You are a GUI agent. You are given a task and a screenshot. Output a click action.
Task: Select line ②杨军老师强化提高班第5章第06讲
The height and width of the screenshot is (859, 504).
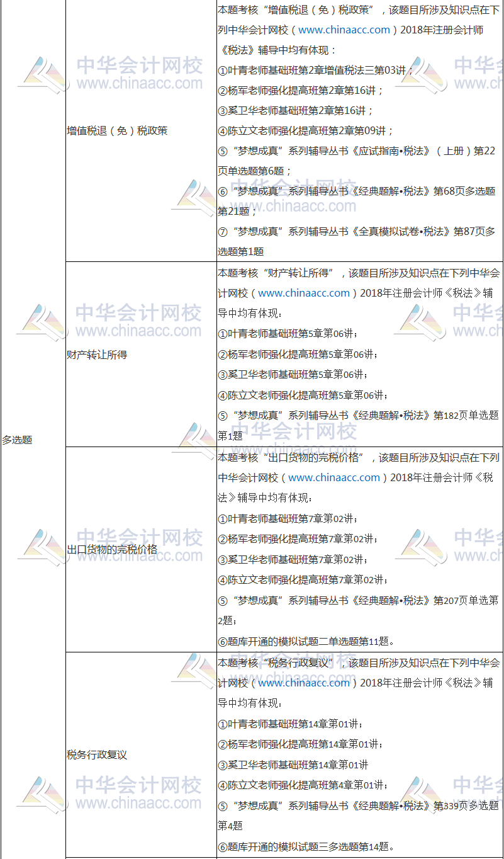coord(299,354)
